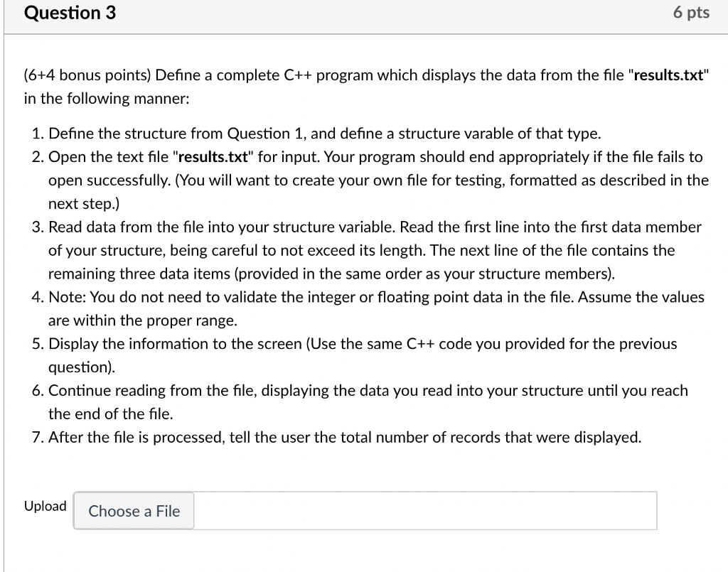Click the Choose a File button
The height and width of the screenshot is (572, 728).
tap(133, 511)
